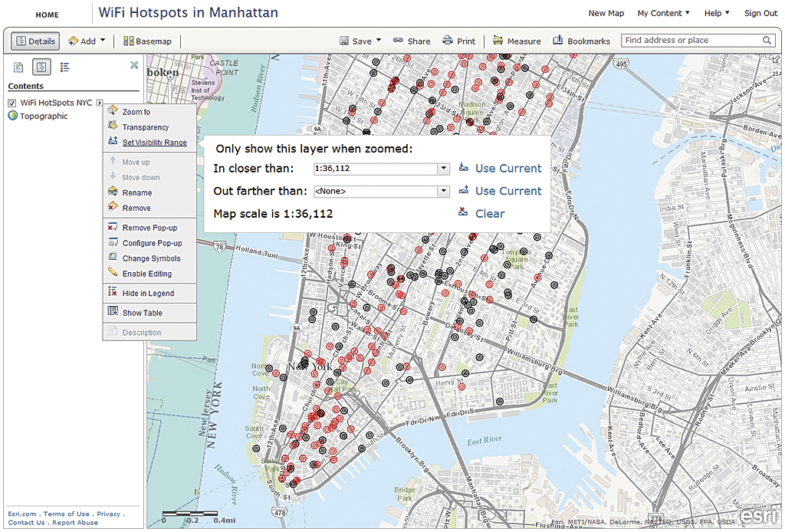Show the About this map icon
The image size is (785, 532).
18,67
